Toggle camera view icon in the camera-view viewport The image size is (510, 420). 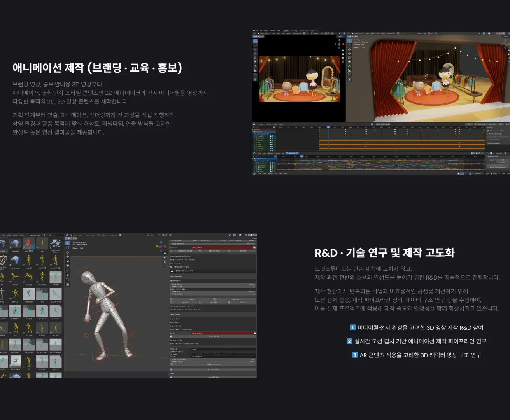coord(343,58)
